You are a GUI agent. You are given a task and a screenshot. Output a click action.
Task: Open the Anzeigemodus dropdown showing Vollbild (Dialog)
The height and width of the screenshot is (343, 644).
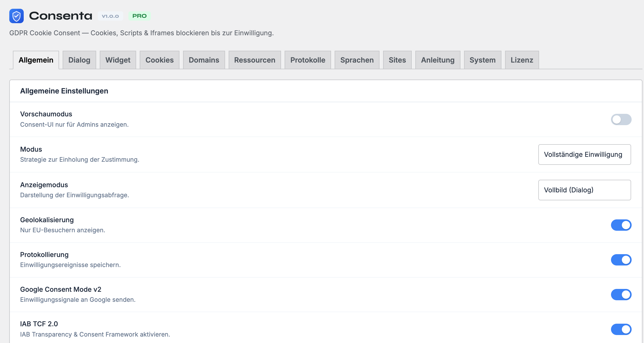coord(584,190)
